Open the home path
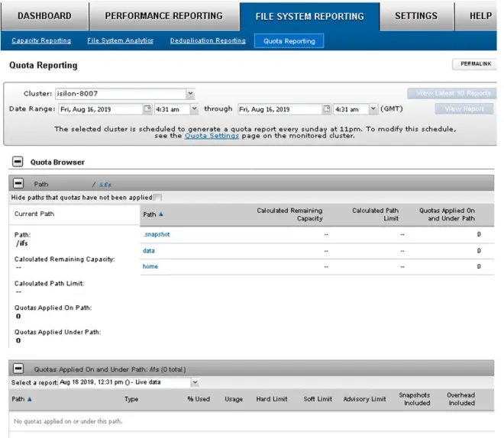Viewport: 504px width, 438px height. coord(150,266)
